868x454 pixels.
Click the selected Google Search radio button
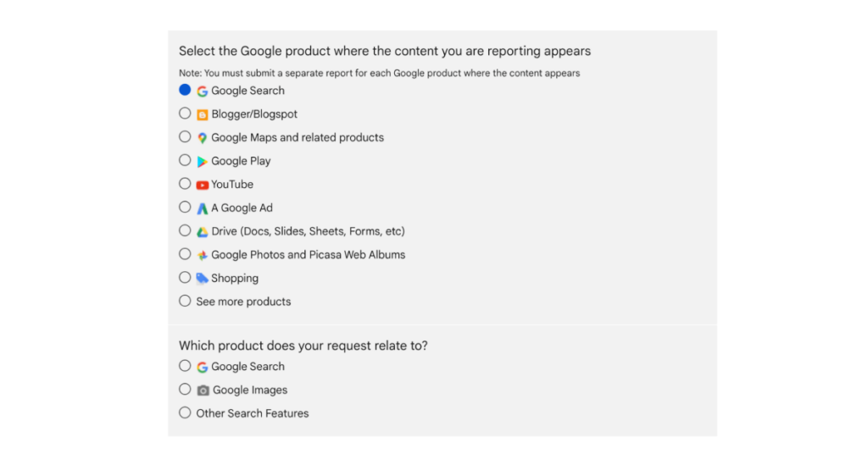185,90
